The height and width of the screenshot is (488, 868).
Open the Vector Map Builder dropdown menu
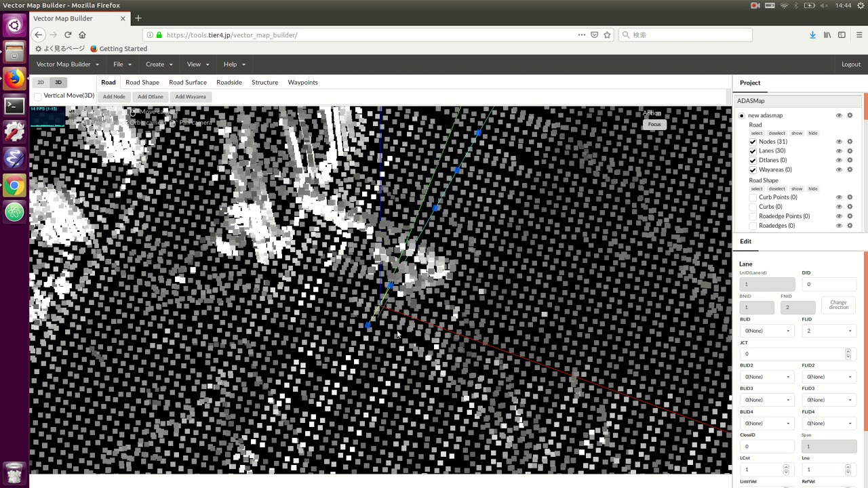click(67, 64)
